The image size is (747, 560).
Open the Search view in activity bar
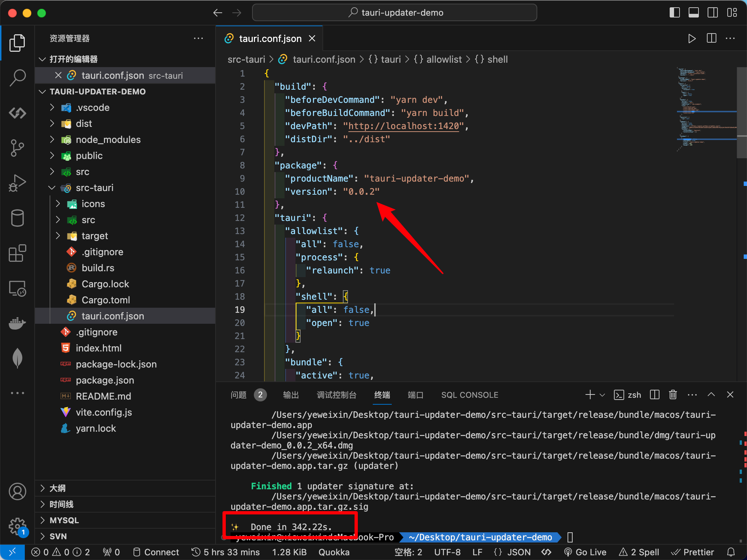(x=17, y=78)
